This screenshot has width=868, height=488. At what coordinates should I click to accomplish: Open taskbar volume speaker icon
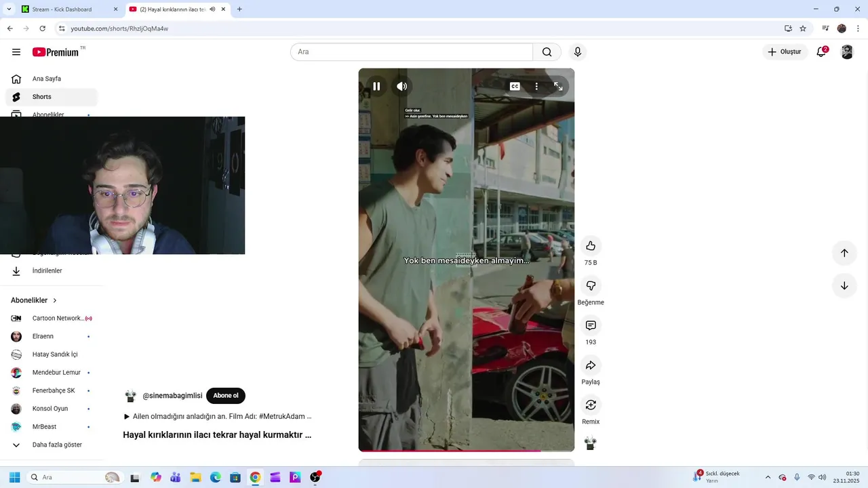point(823,477)
